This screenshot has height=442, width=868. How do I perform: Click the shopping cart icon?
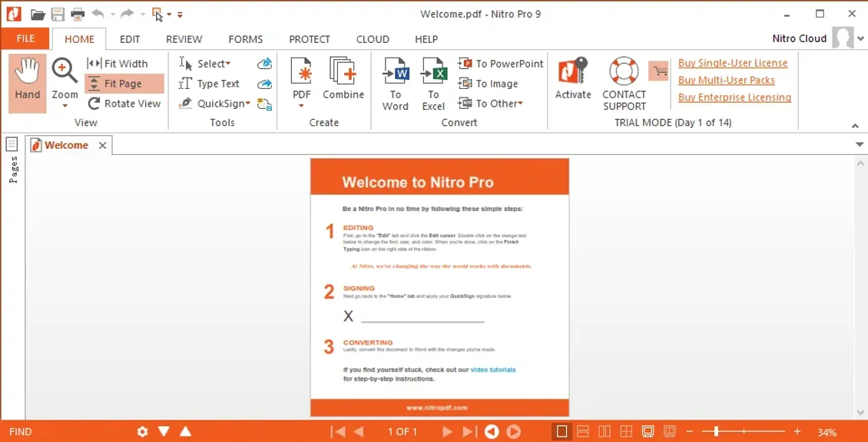(x=659, y=71)
